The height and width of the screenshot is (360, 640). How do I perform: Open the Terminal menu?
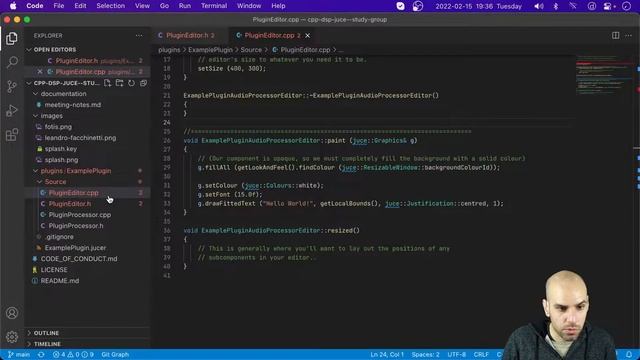214,6
